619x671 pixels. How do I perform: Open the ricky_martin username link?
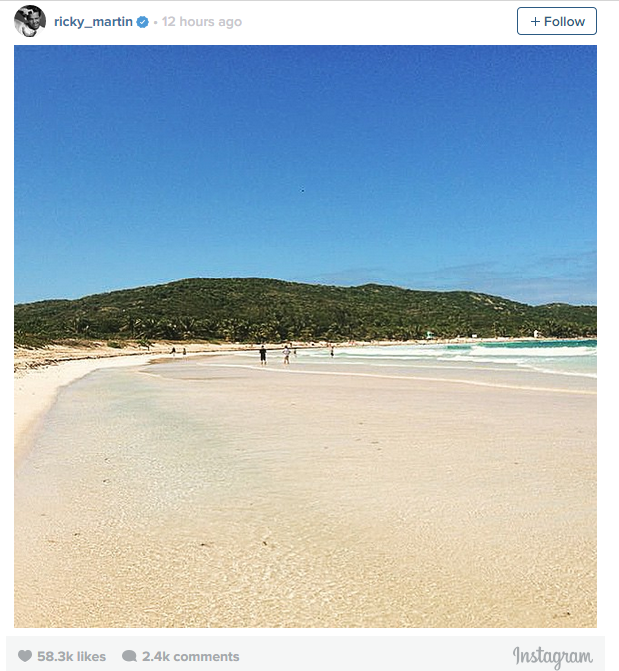pos(93,22)
